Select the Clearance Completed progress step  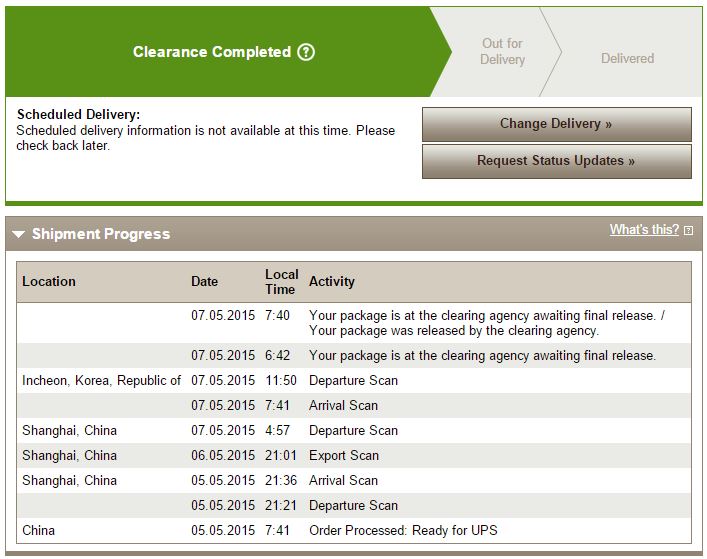[224, 52]
